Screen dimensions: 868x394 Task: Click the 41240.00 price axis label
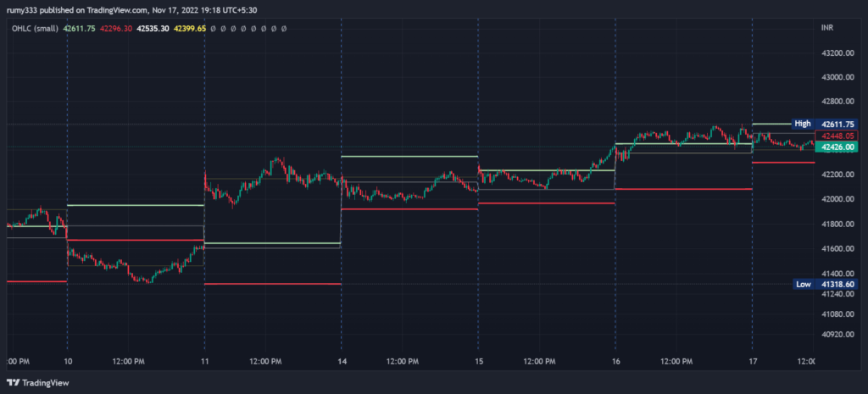click(838, 294)
